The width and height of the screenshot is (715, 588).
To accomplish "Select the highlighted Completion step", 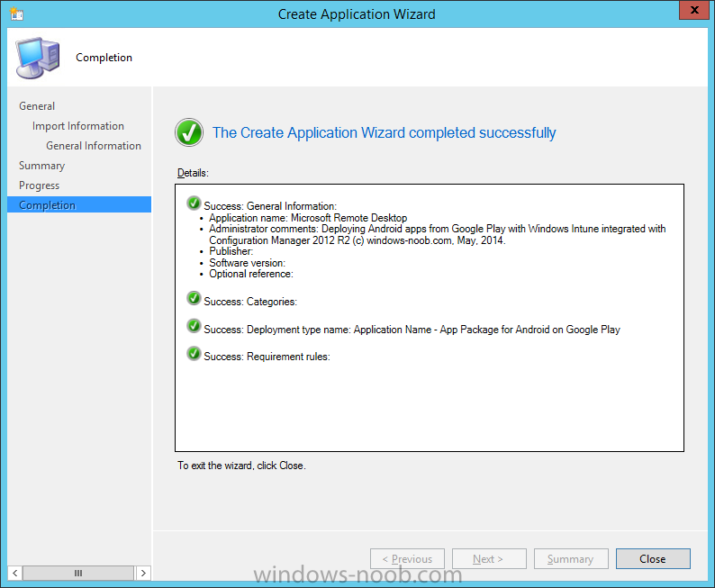I will [x=79, y=204].
